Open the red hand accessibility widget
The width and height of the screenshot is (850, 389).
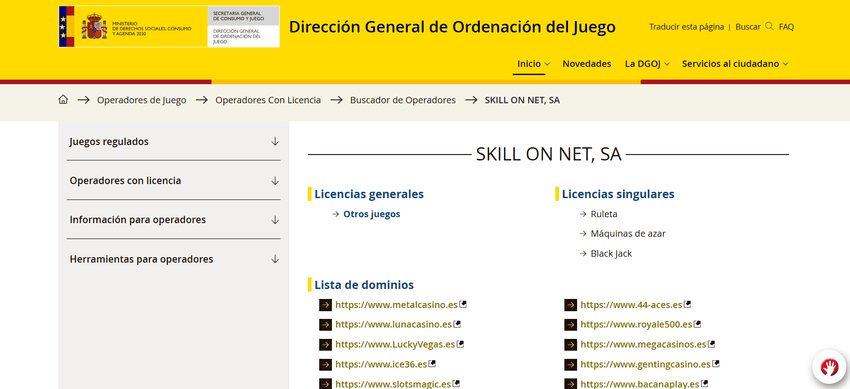pyautogui.click(x=829, y=367)
